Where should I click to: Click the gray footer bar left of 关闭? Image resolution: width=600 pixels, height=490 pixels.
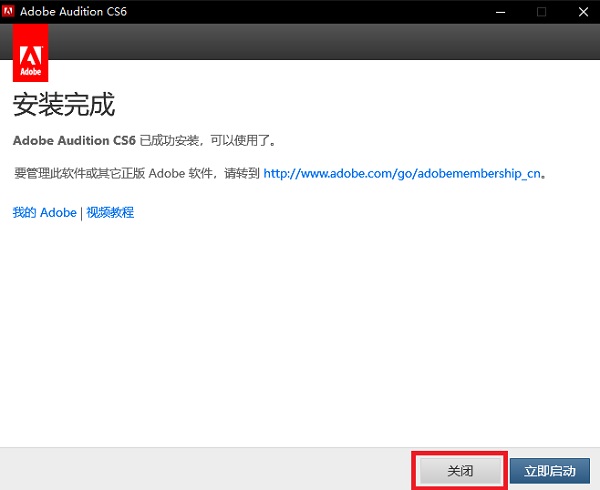pyautogui.click(x=200, y=469)
